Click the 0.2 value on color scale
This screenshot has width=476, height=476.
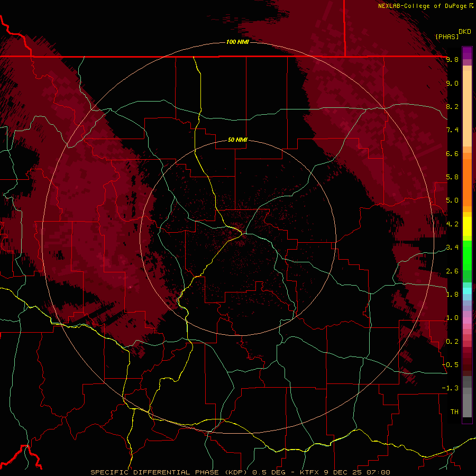click(x=452, y=342)
